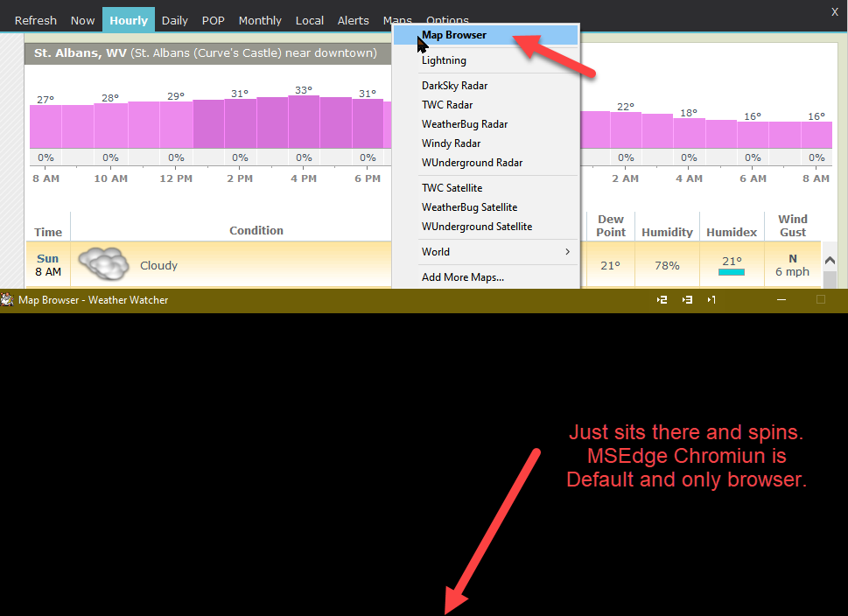This screenshot has height=616, width=848.
Task: Minimize the Map Browser window
Action: click(781, 300)
